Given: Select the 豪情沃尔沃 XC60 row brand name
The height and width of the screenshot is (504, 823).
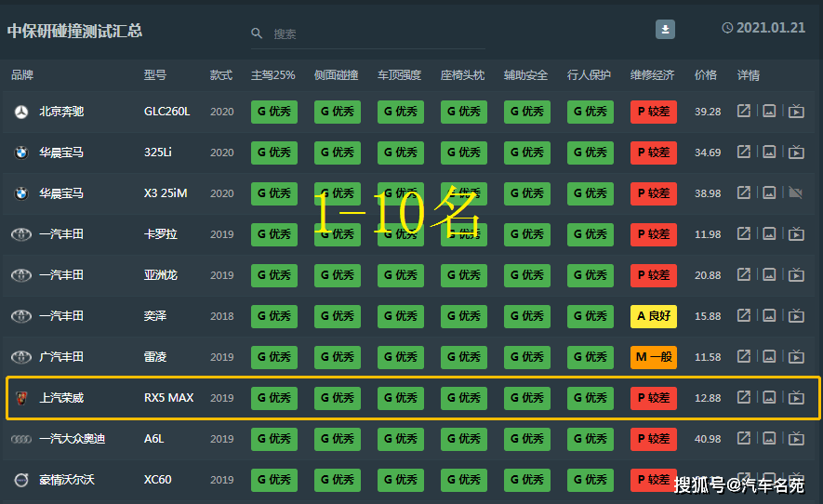Looking at the screenshot, I should click(x=67, y=480).
